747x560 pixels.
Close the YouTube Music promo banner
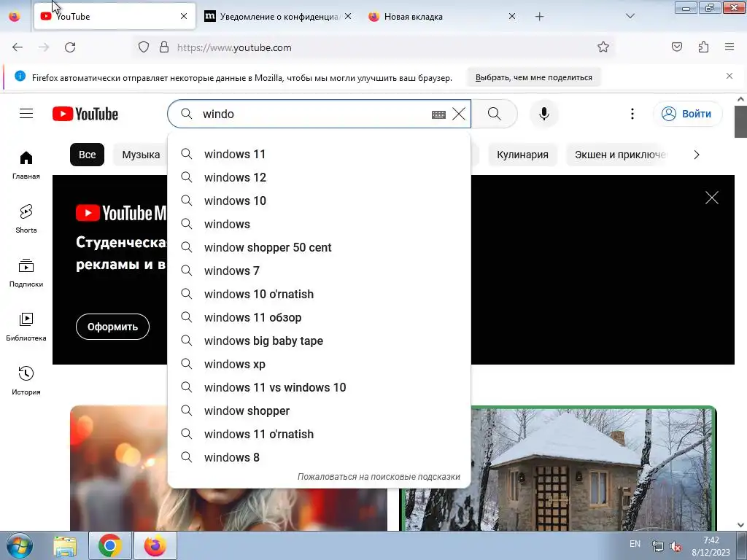point(712,198)
